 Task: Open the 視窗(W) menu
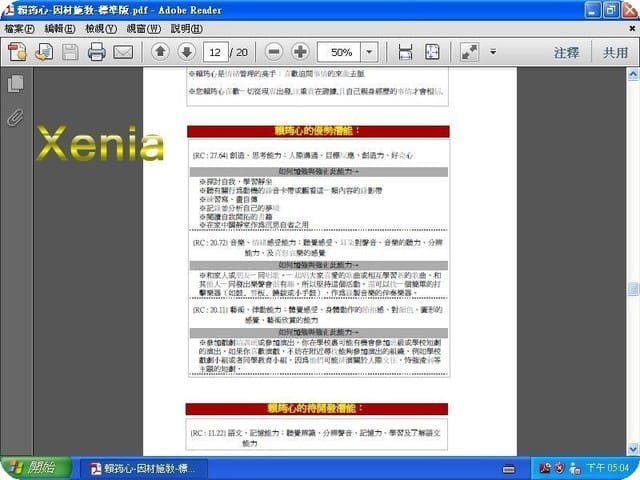click(144, 29)
